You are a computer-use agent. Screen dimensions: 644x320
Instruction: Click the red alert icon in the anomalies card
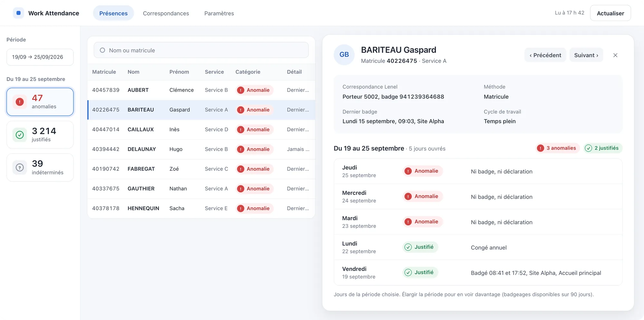click(20, 102)
